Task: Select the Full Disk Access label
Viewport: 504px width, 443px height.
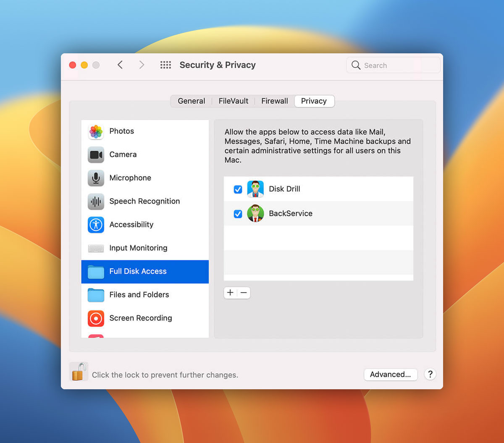Action: pos(138,271)
